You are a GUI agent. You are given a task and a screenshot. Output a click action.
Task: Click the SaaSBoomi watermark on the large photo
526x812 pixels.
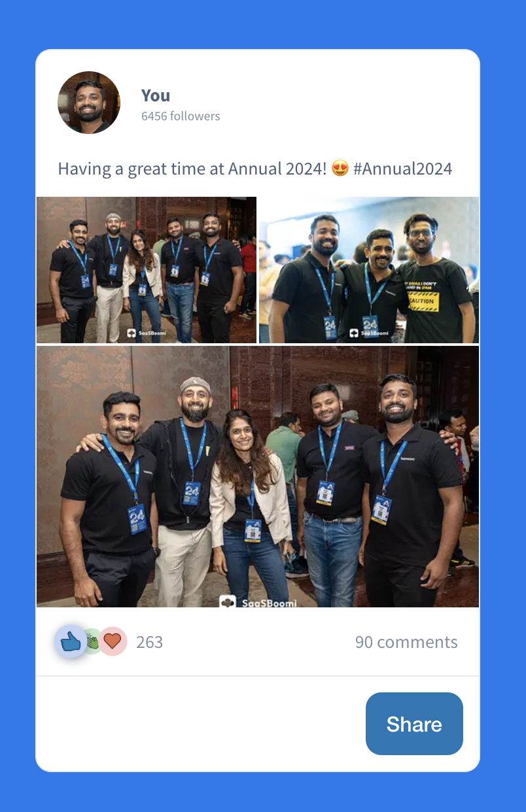(x=258, y=601)
